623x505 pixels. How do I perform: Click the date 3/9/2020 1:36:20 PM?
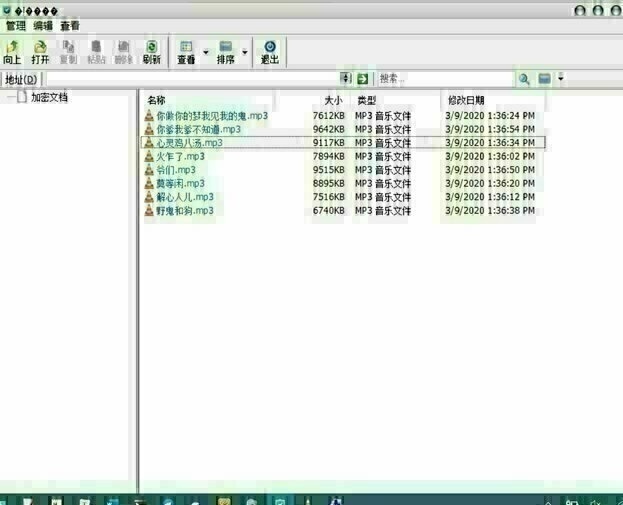point(490,183)
